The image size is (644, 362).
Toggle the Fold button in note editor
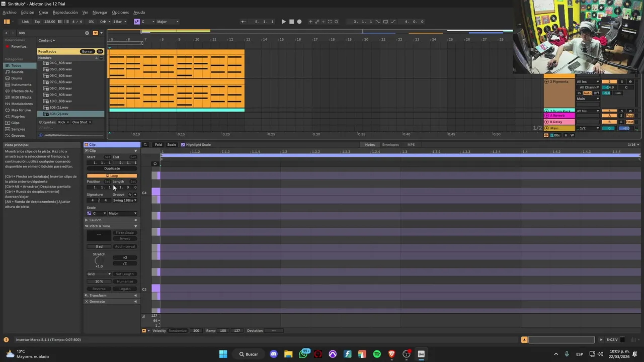coord(158,145)
